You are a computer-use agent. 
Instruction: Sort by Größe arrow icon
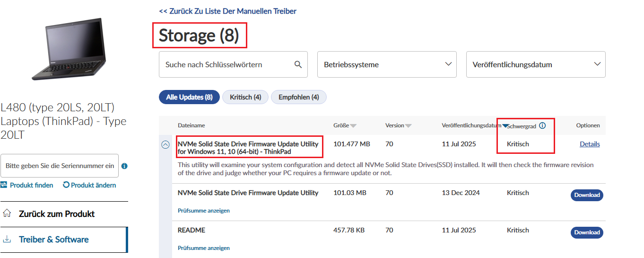point(353,126)
